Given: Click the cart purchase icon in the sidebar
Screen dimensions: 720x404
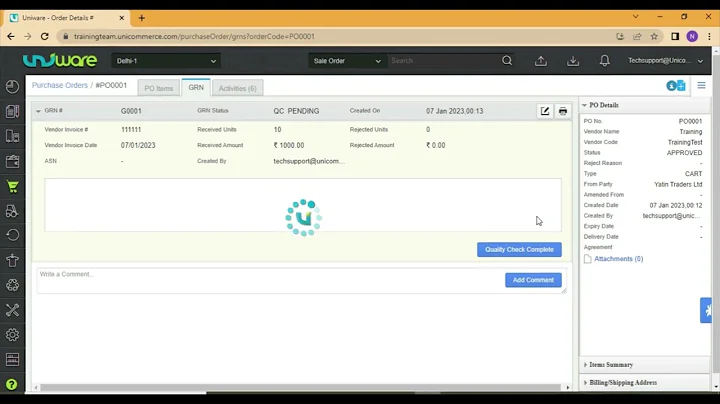Looking at the screenshot, I should [x=12, y=186].
